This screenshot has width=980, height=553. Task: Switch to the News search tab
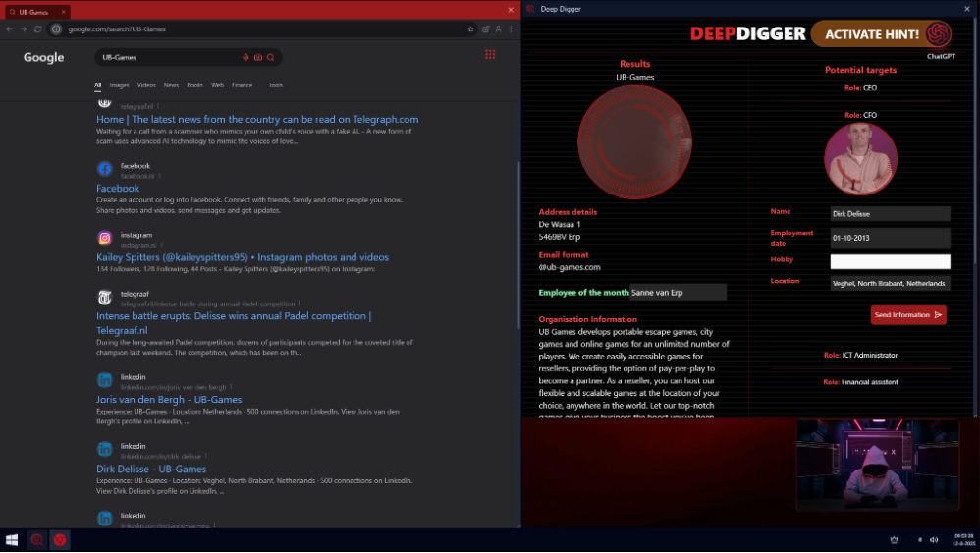(x=171, y=85)
